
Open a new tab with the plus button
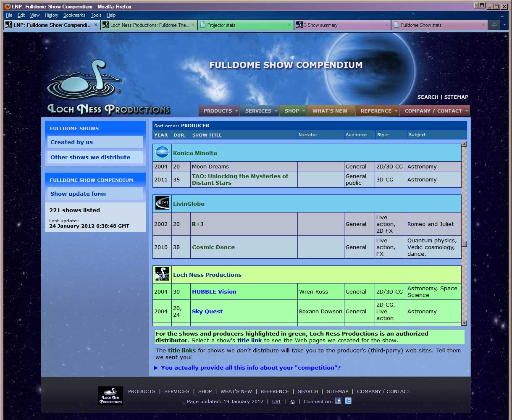494,25
